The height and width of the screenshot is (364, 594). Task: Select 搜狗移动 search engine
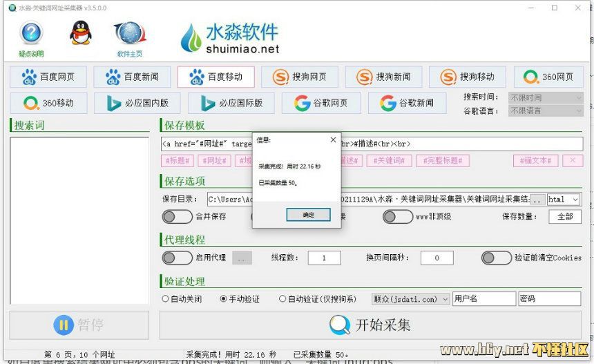[468, 77]
